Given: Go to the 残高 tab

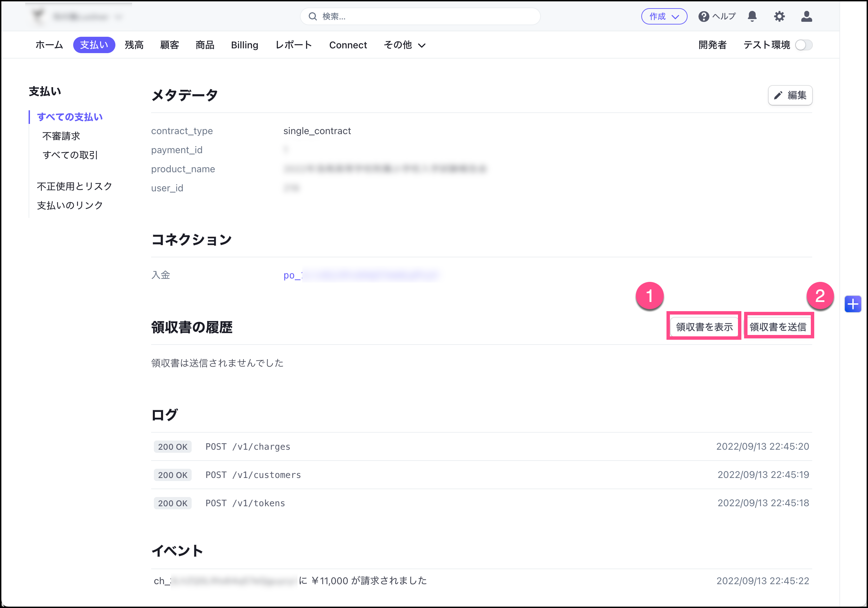Looking at the screenshot, I should (134, 45).
